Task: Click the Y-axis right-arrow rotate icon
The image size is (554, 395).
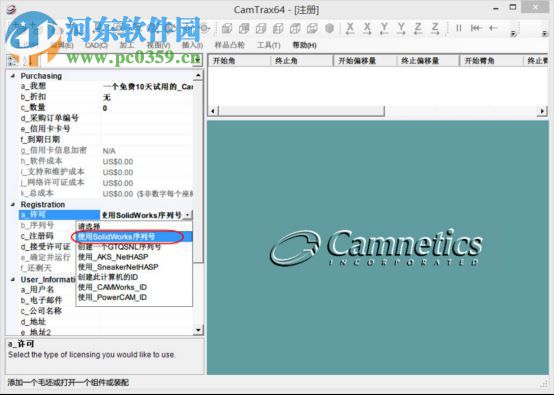Action: point(401,28)
